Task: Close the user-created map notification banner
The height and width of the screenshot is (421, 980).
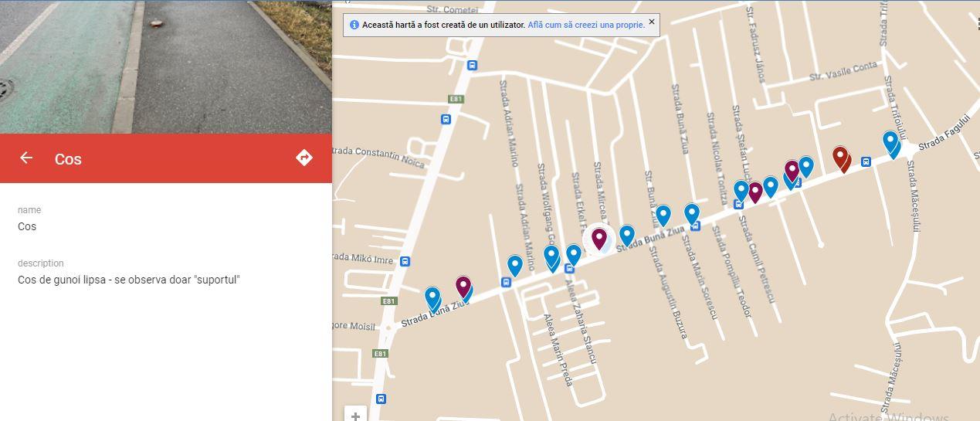Action: coord(652,22)
